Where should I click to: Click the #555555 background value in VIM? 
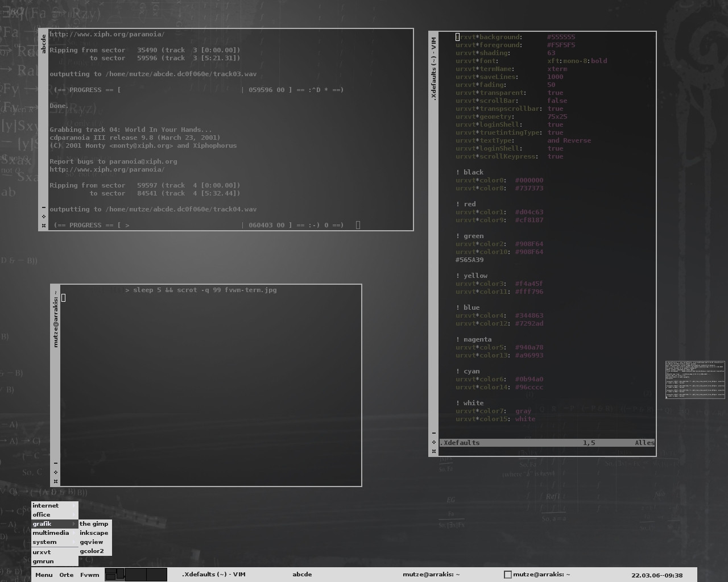[561, 37]
